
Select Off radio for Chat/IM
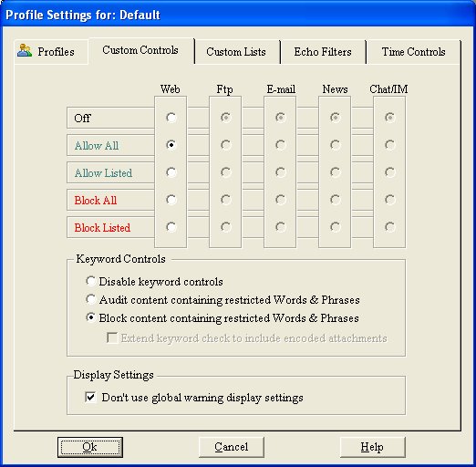(x=389, y=118)
